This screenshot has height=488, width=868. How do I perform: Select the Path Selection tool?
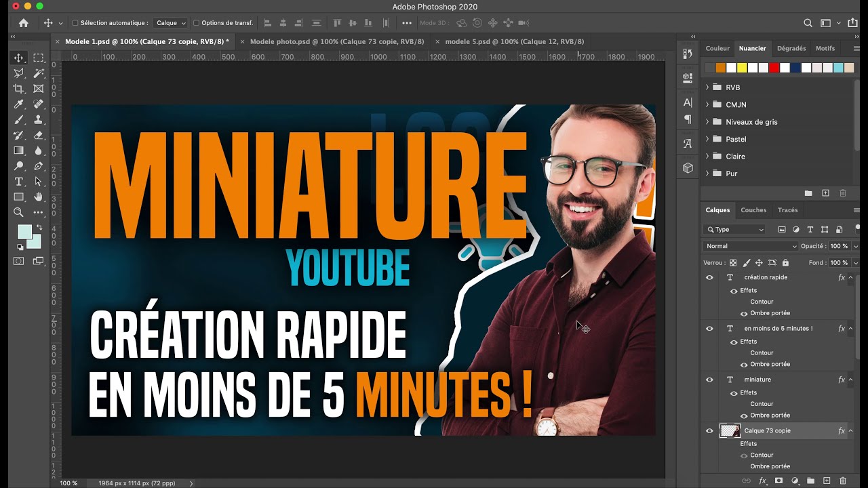click(x=39, y=182)
